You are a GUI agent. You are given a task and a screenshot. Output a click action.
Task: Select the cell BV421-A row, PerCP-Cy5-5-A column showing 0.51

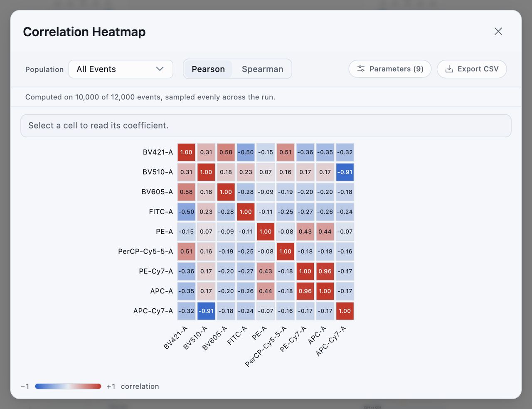point(286,152)
